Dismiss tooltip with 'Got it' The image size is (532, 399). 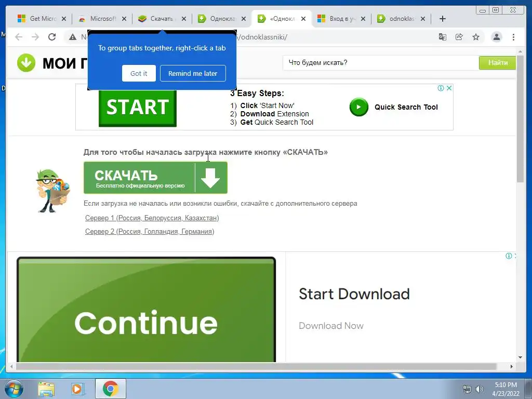(x=139, y=73)
